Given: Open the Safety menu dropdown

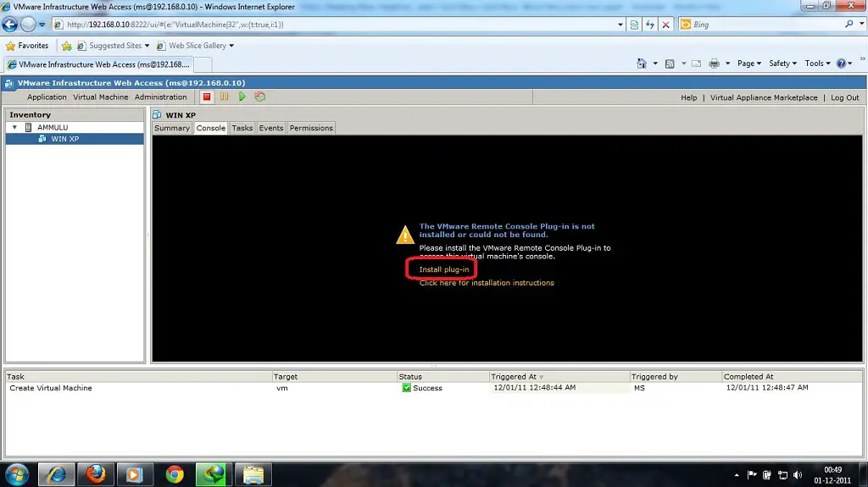Looking at the screenshot, I should coord(782,64).
